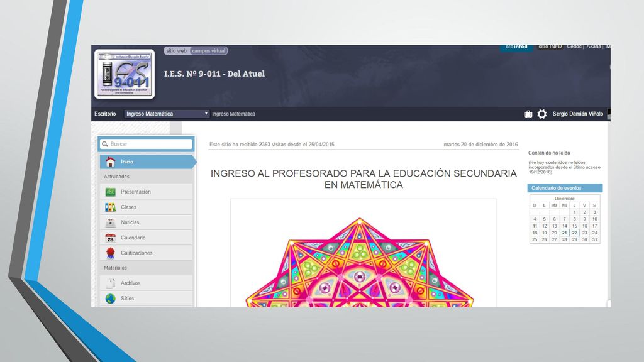Open the sitio INFD link
644x362 pixels.
[550, 47]
